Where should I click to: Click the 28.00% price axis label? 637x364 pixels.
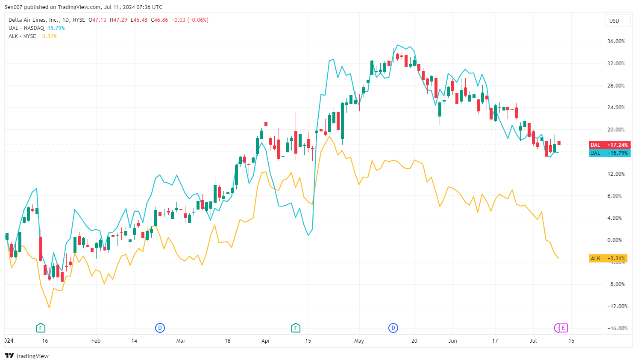(x=616, y=85)
